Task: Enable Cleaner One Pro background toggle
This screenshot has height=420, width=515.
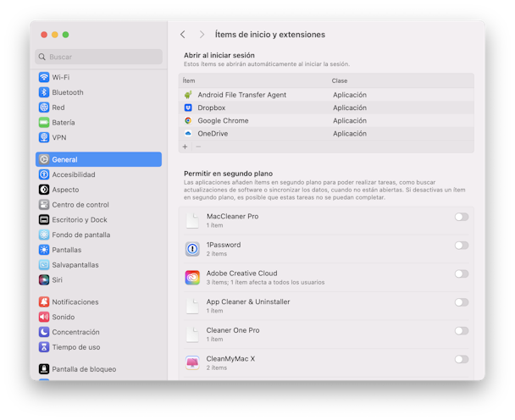Action: [462, 331]
